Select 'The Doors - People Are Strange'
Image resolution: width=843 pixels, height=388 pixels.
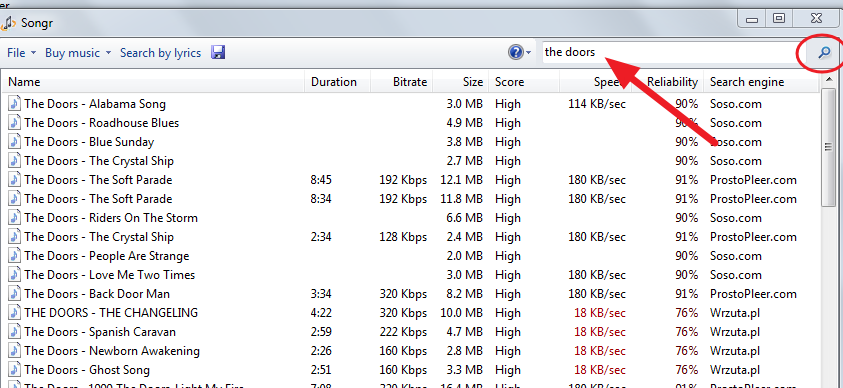pos(411,256)
